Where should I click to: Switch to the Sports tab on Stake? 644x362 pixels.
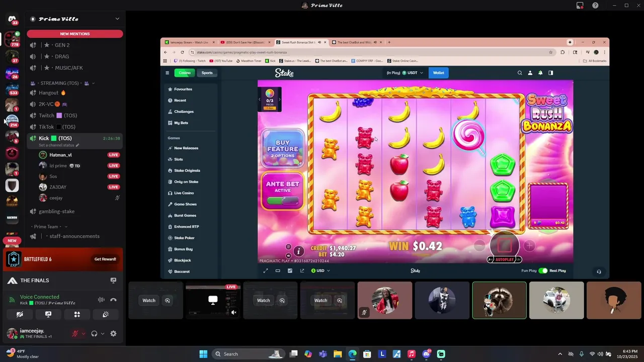pos(207,73)
